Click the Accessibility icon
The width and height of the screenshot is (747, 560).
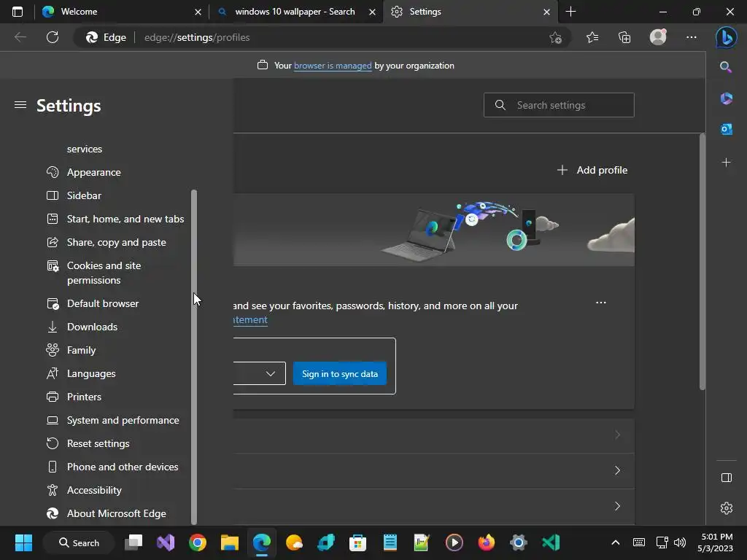(53, 490)
